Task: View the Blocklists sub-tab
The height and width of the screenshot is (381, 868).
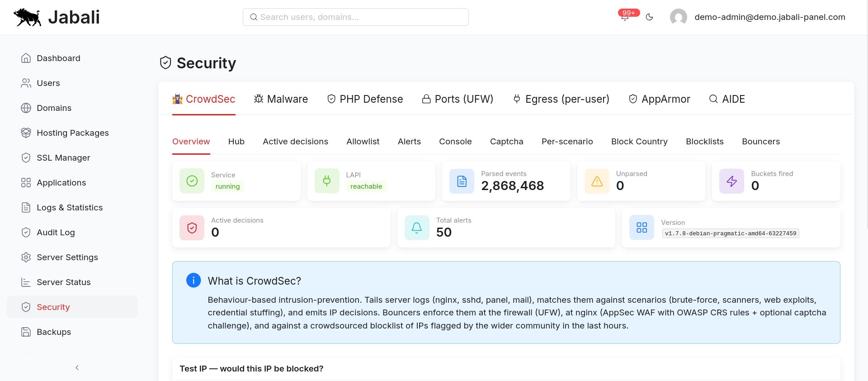Action: click(705, 142)
